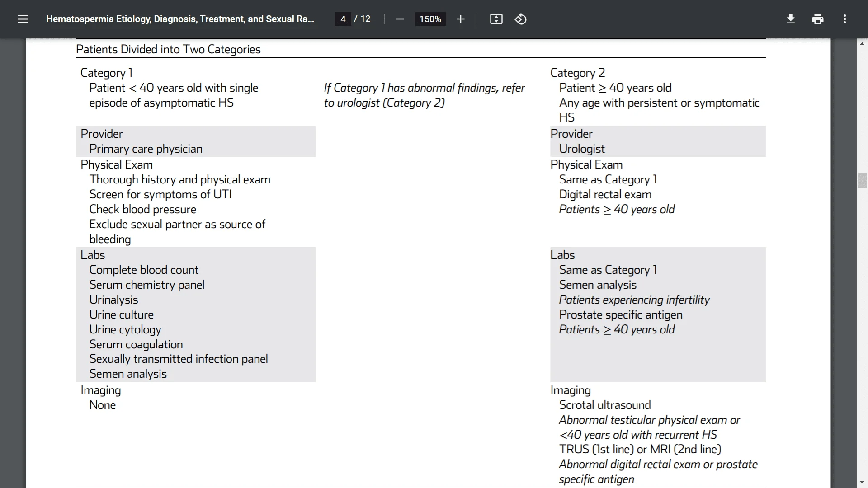
Task: Click the fit-to-page view icon
Action: click(495, 19)
